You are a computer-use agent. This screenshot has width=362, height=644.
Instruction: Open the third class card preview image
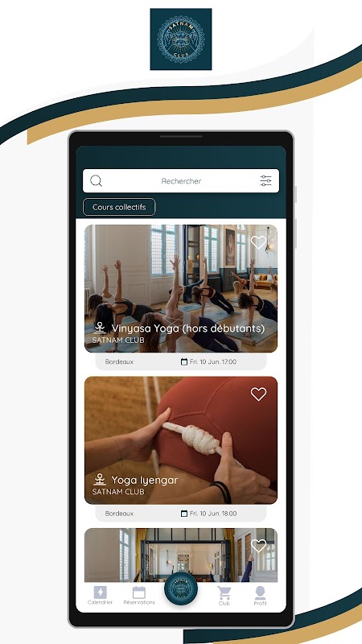point(181,555)
